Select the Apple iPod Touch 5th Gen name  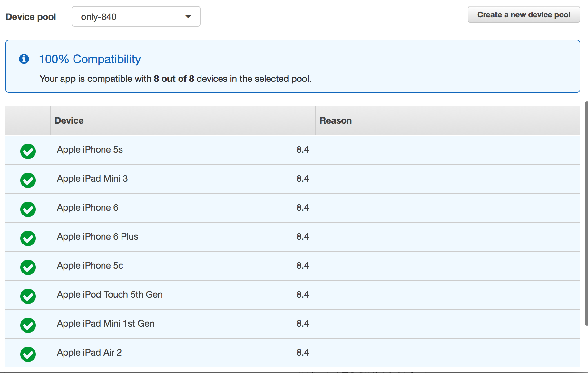coord(110,294)
